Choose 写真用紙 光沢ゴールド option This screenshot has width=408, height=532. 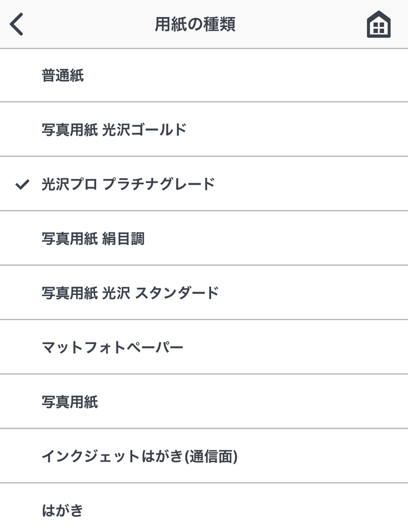pyautogui.click(x=204, y=129)
